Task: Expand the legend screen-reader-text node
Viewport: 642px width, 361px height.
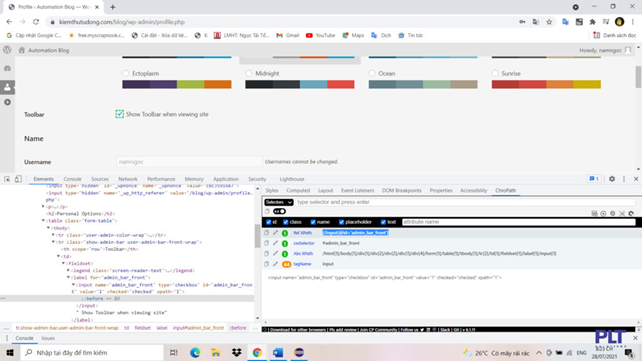Action: 68,270
